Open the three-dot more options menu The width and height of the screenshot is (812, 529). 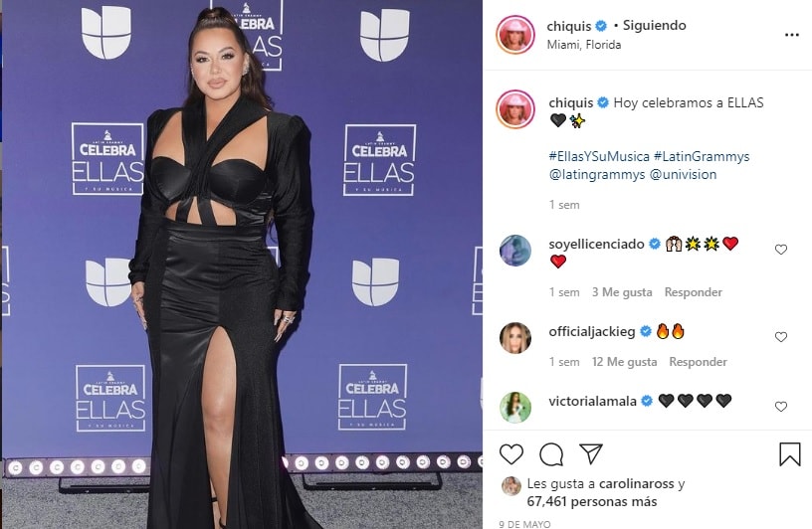pyautogui.click(x=792, y=35)
